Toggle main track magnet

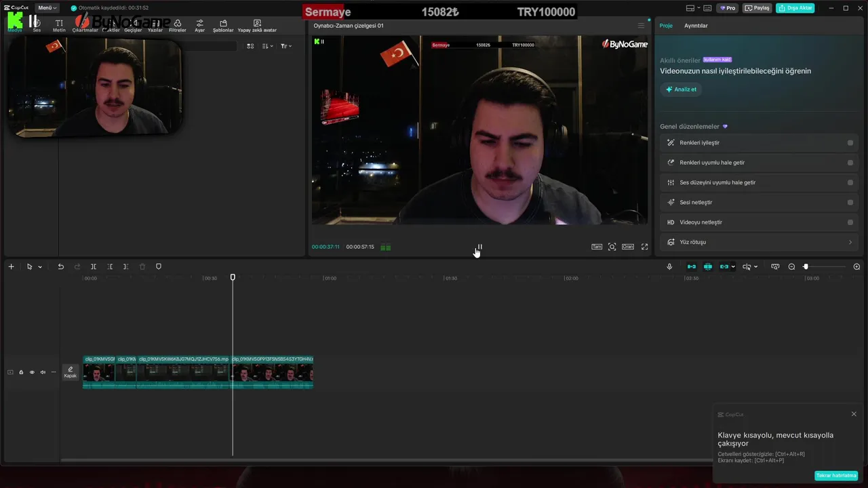click(692, 266)
